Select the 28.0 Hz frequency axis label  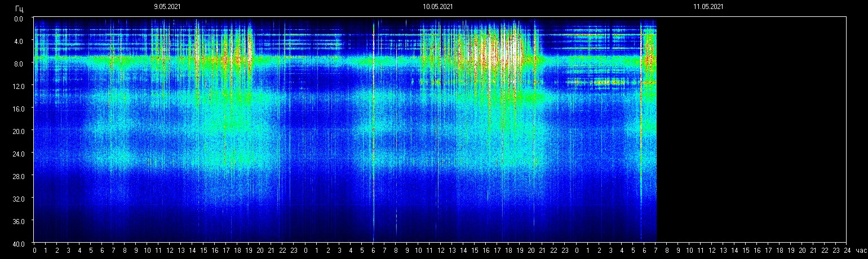click(x=19, y=176)
